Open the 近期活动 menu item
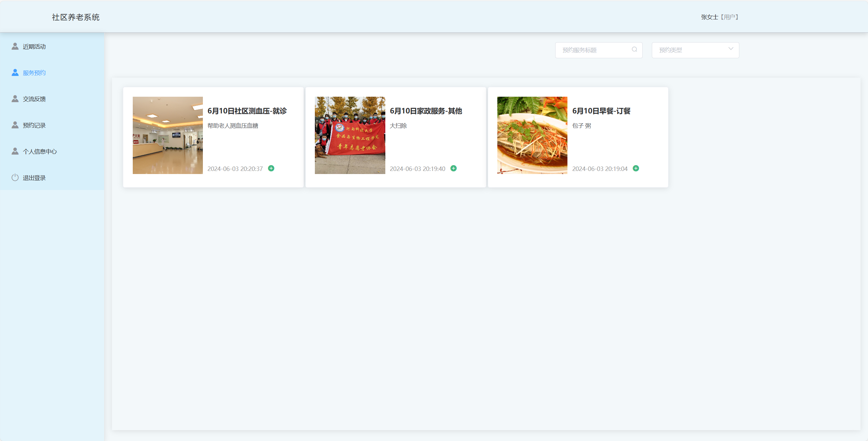868x441 pixels. pos(34,46)
